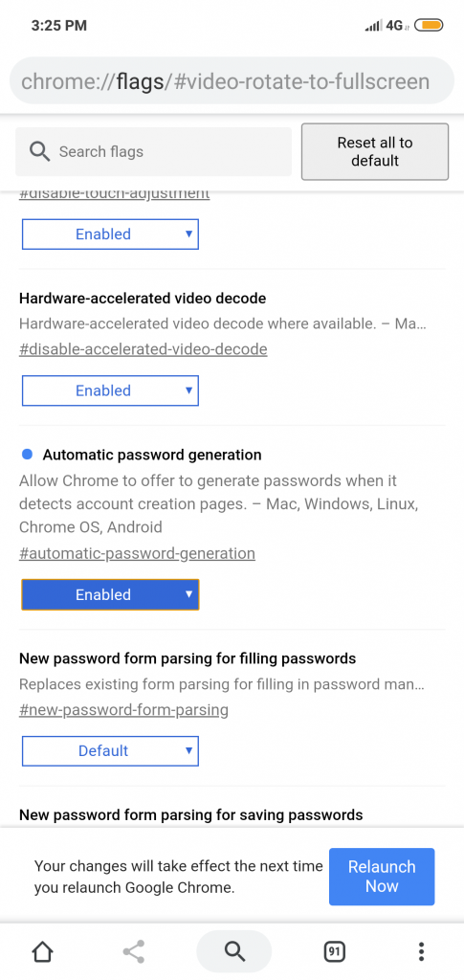Tap the home icon in bottom bar

click(42, 952)
